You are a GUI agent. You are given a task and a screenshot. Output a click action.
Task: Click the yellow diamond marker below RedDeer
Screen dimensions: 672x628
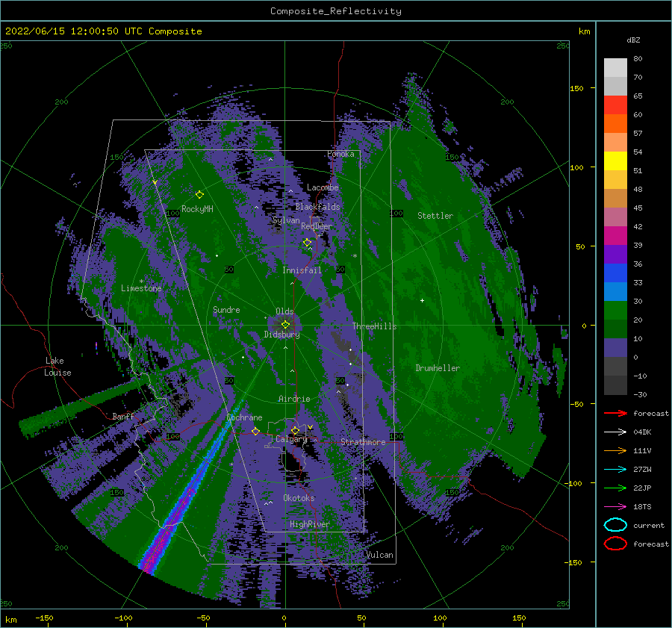[307, 243]
